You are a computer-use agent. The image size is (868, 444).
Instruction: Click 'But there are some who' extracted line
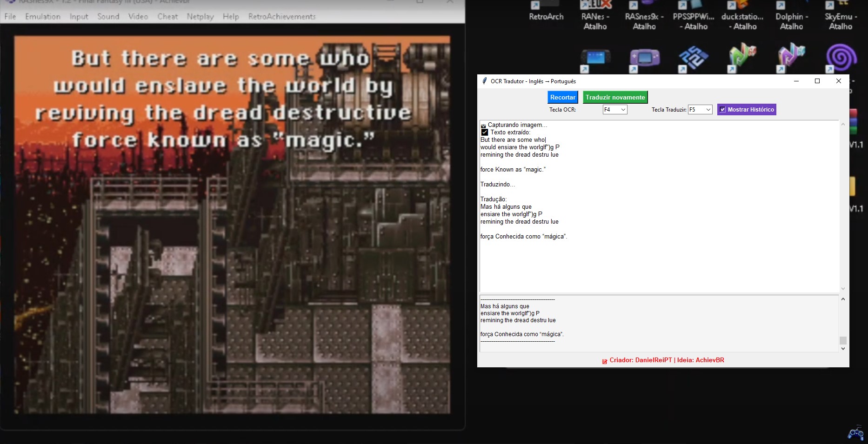click(513, 139)
